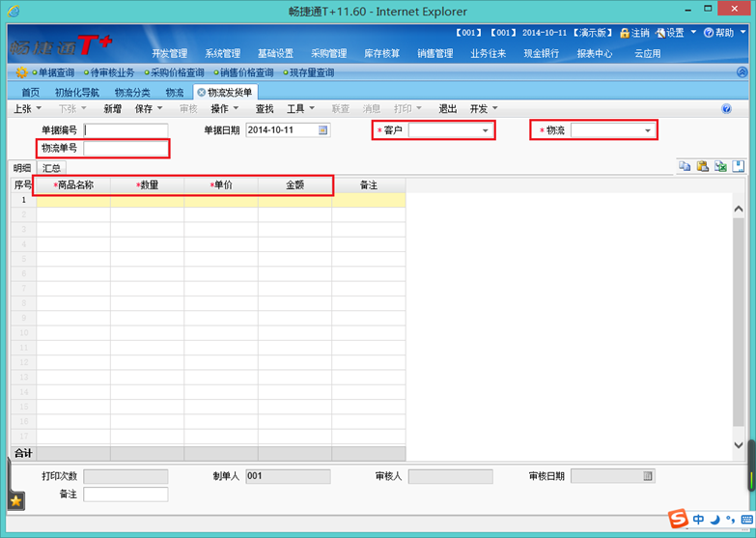The image size is (756, 538).
Task: Expand the 保存 dropdown menu
Action: (x=159, y=108)
